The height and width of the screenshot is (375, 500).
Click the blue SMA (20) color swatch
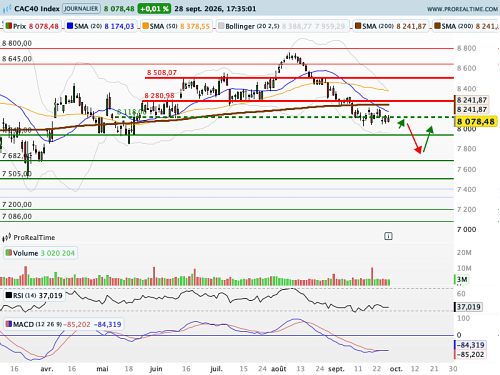[70, 26]
